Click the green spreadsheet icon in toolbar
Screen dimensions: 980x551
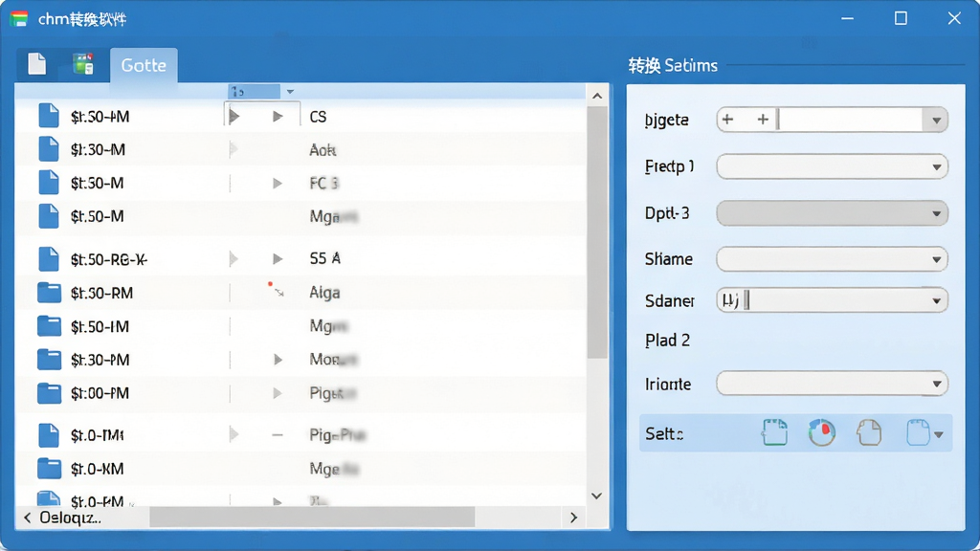pyautogui.click(x=82, y=64)
